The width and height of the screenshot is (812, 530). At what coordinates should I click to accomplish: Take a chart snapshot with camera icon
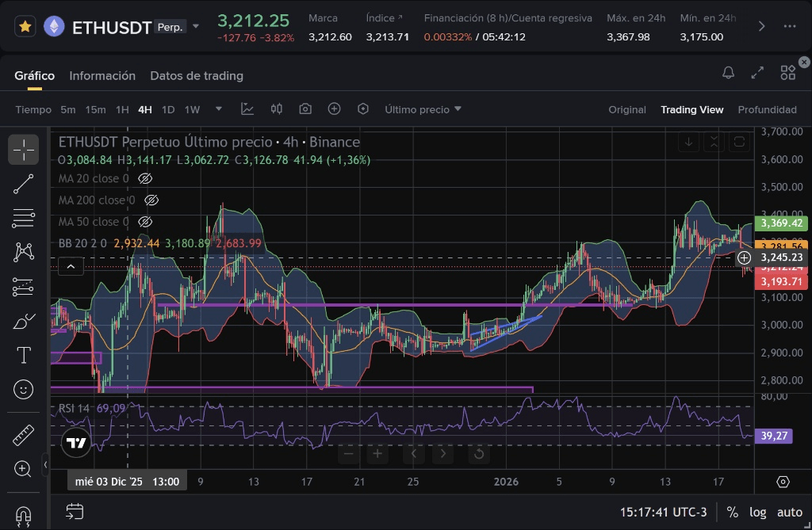(x=305, y=109)
